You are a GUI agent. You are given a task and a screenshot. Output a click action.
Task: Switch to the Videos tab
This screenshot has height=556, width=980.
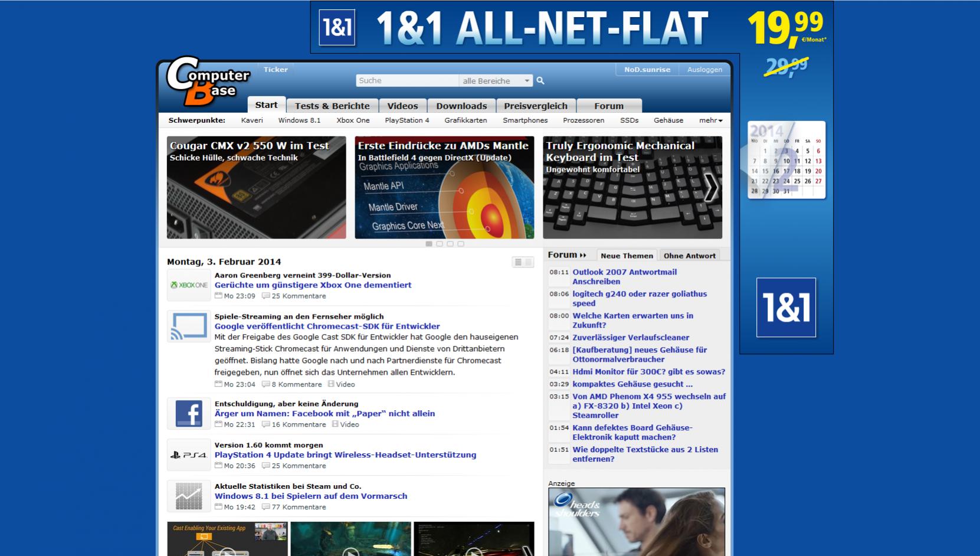402,106
